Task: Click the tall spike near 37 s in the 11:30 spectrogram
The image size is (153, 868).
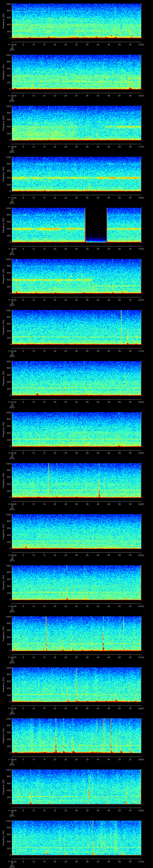Action: [x=92, y=837]
